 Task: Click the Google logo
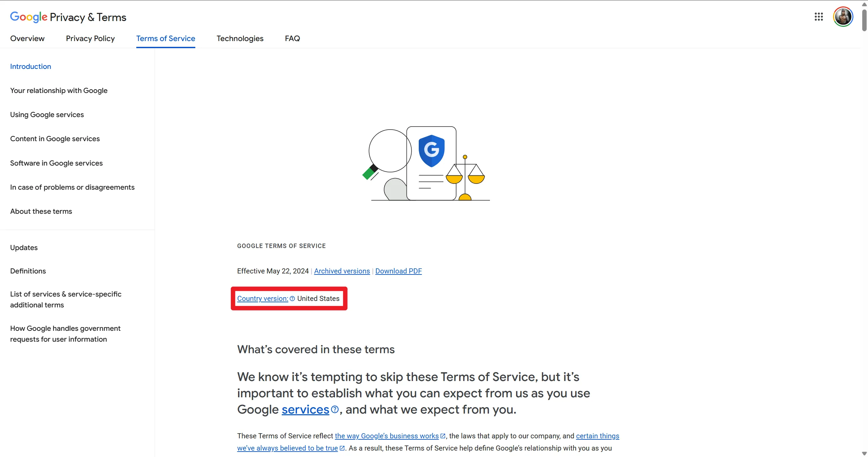(29, 17)
